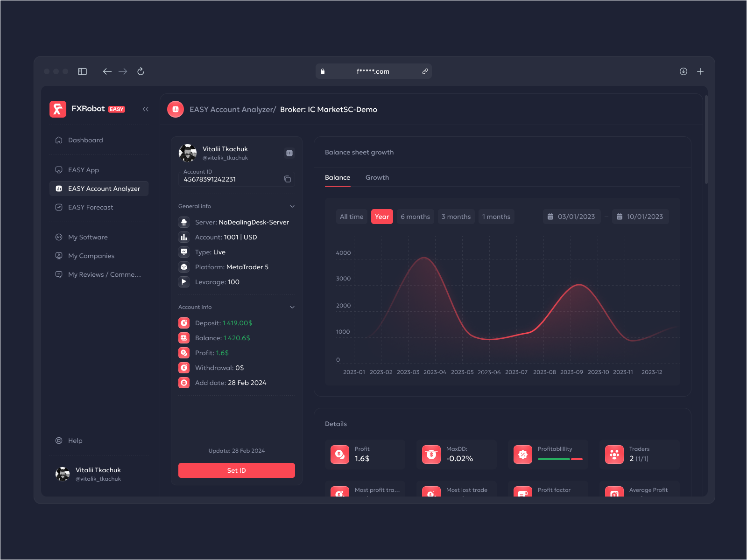Viewport: 747px width, 560px height.
Task: Select the My Companies icon
Action: pyautogui.click(x=58, y=256)
